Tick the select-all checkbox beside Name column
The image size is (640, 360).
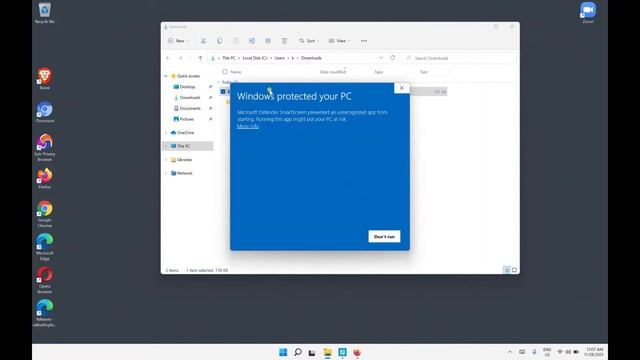tap(225, 72)
